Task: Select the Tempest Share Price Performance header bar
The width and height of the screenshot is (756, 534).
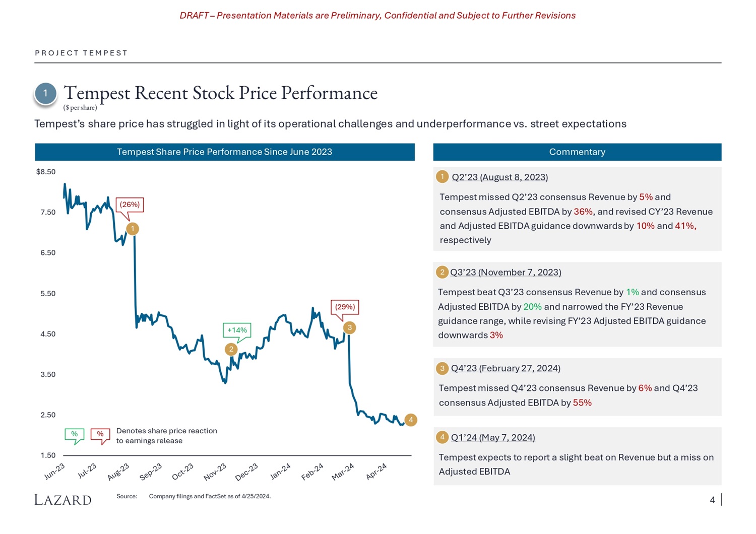Action: coord(224,152)
